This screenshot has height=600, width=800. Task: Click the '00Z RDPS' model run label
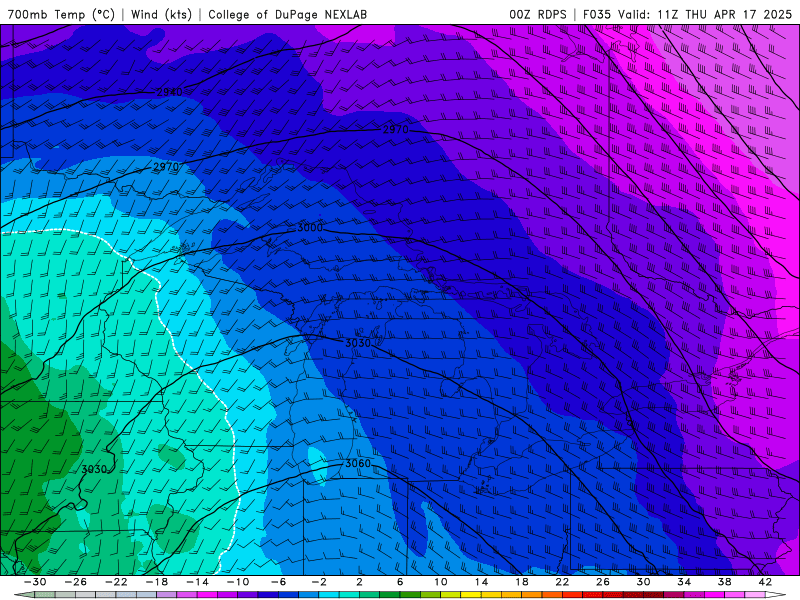[x=538, y=14]
